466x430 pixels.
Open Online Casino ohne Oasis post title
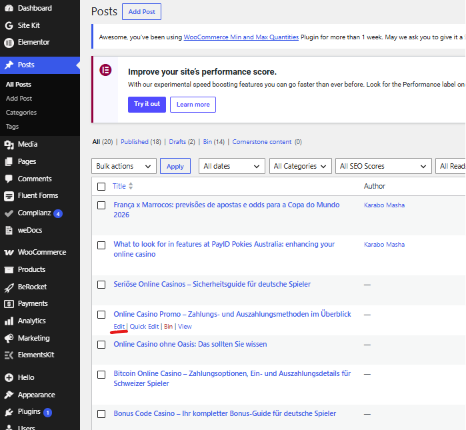pos(190,344)
